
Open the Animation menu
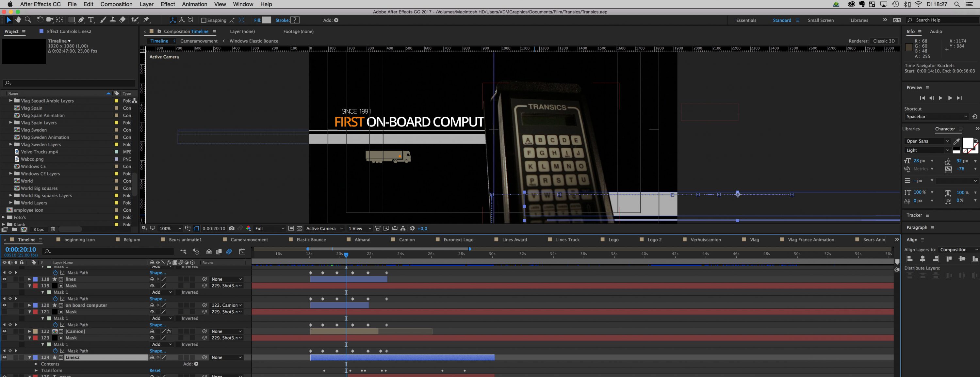coord(194,4)
